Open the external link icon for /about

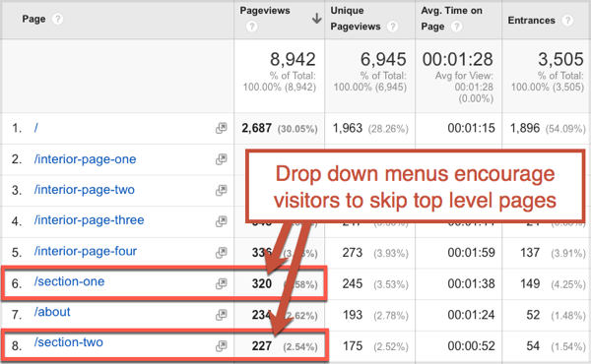pyautogui.click(x=222, y=315)
